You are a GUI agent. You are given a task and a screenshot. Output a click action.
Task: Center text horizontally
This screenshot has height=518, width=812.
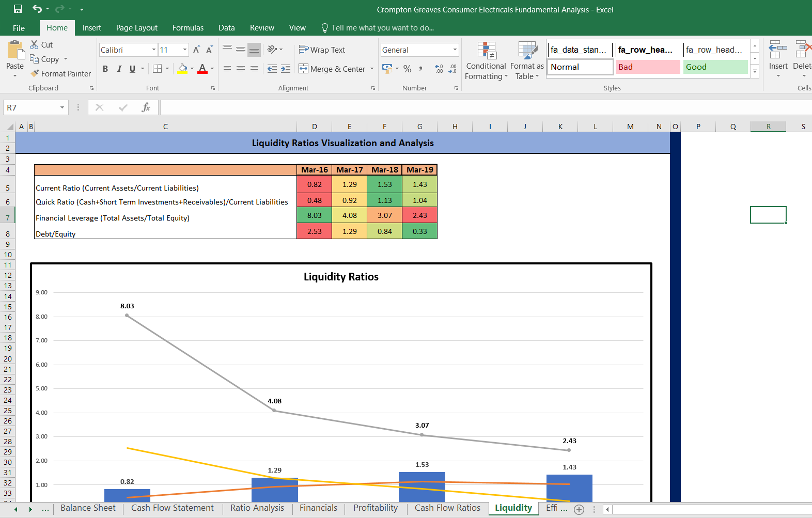click(x=241, y=69)
